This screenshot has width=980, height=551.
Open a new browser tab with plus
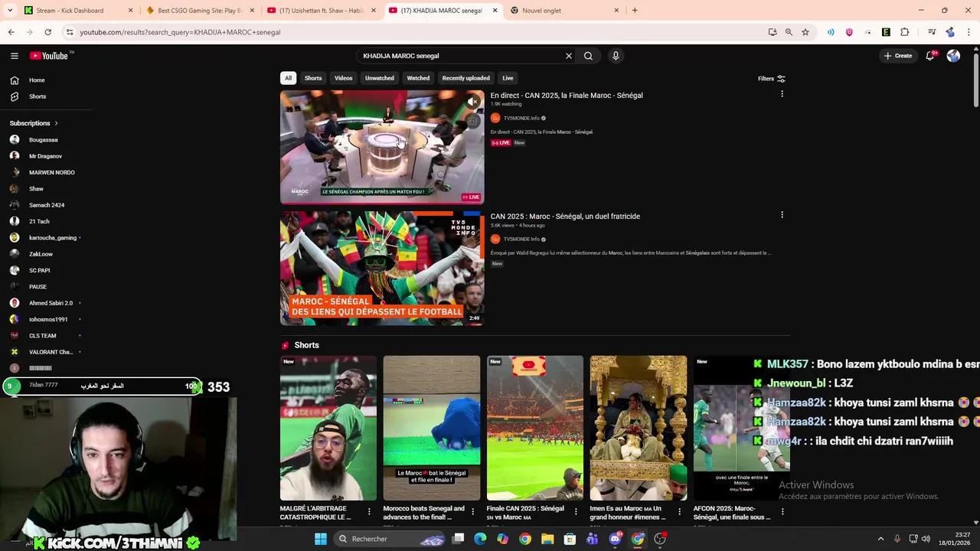[635, 11]
